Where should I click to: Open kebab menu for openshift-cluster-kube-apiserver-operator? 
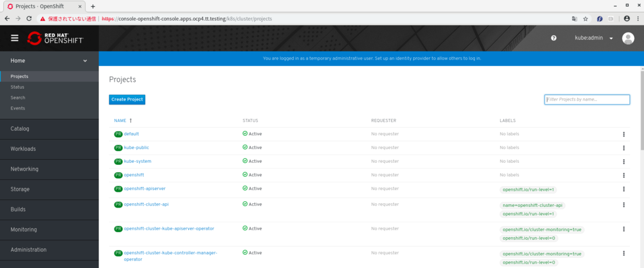[623, 229]
